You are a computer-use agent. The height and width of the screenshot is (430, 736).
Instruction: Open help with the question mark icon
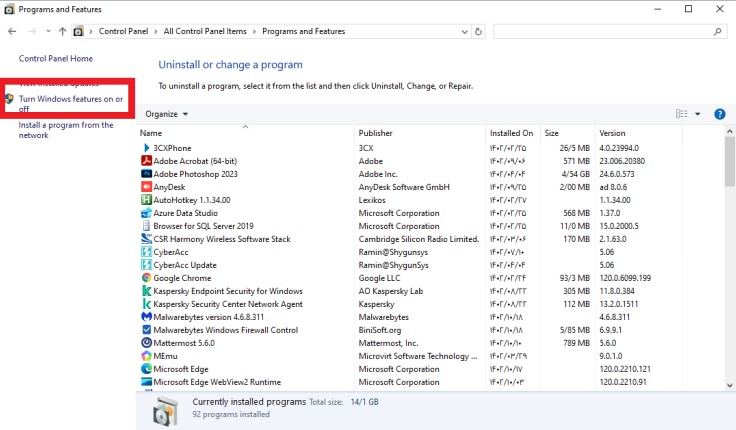[719, 114]
